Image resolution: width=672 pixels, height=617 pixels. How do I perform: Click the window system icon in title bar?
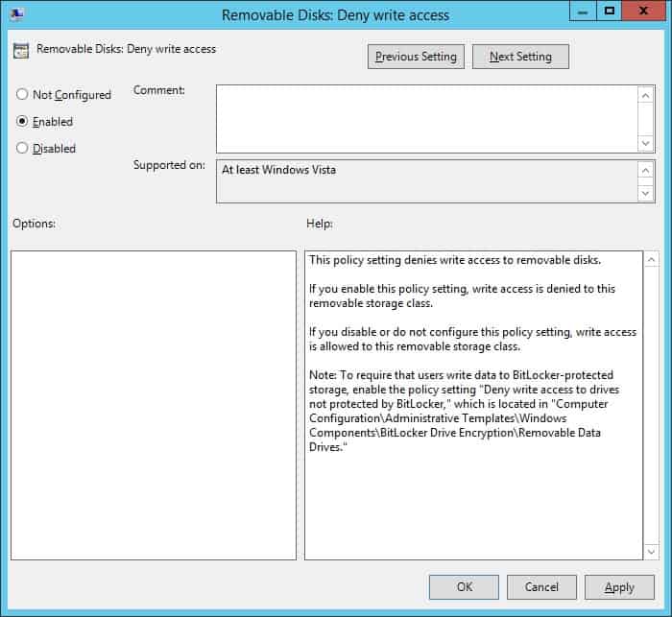click(x=17, y=14)
